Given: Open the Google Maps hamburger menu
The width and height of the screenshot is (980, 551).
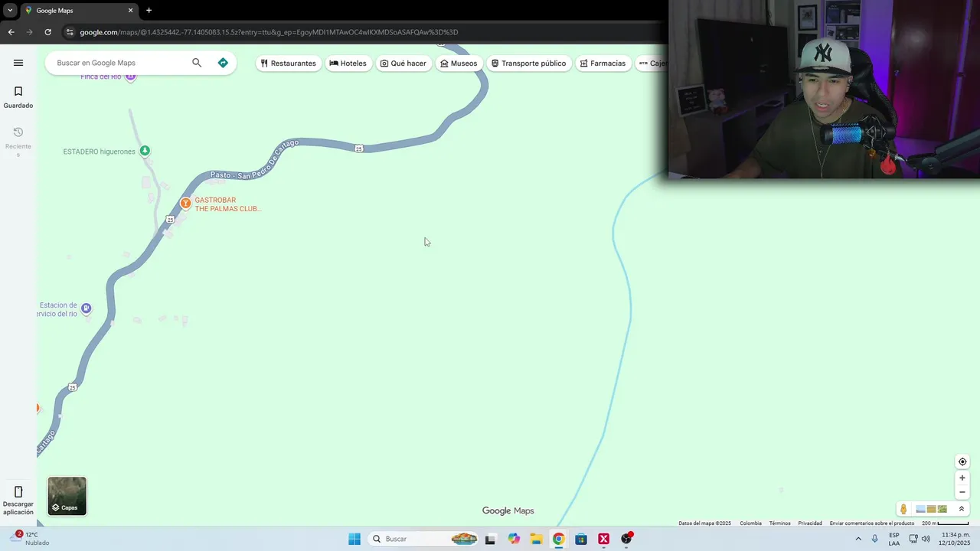Looking at the screenshot, I should pyautogui.click(x=18, y=63).
